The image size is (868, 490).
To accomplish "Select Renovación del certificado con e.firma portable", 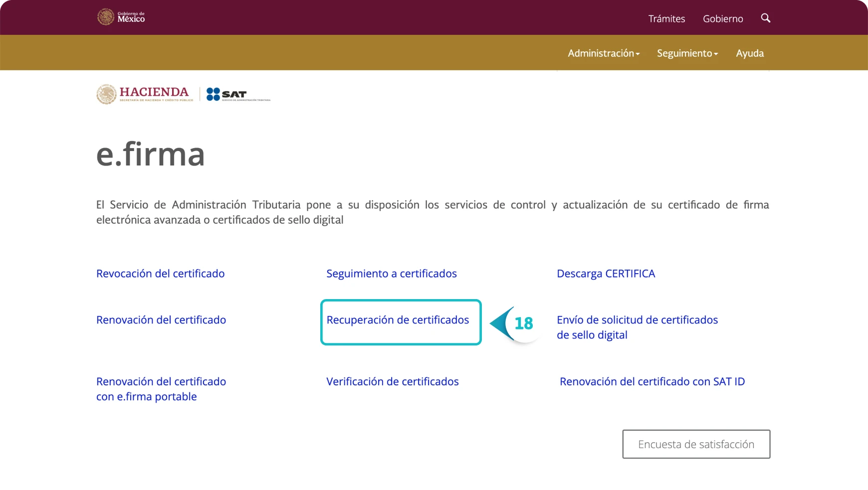I will click(x=161, y=389).
